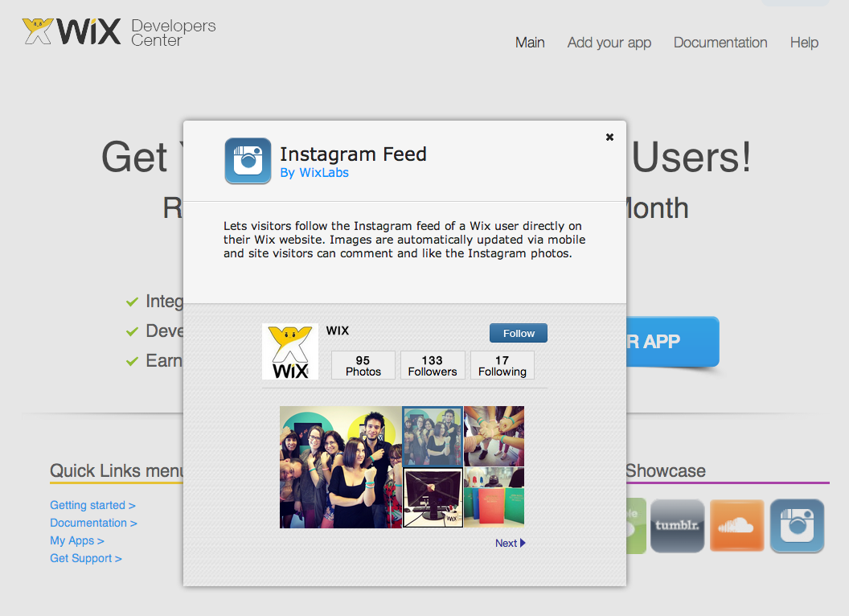Open the 133 Followers counter
The height and width of the screenshot is (616, 849).
coord(433,366)
